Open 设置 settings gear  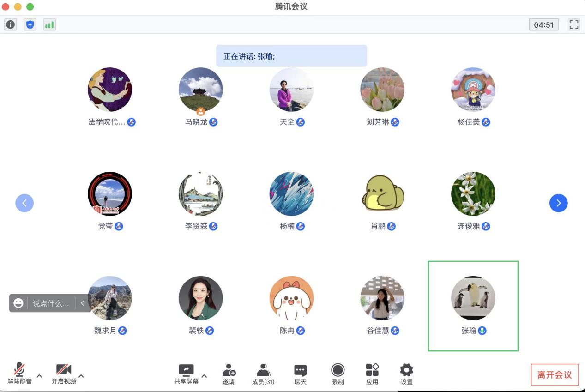406,374
